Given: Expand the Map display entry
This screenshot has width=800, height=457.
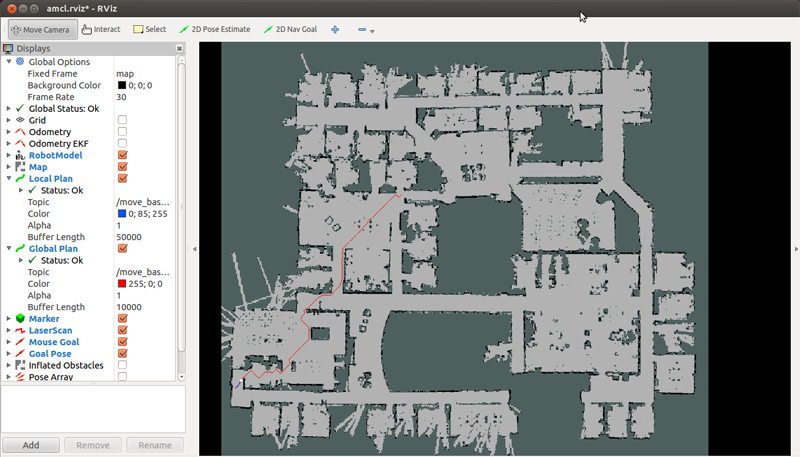Looking at the screenshot, I should [9, 167].
